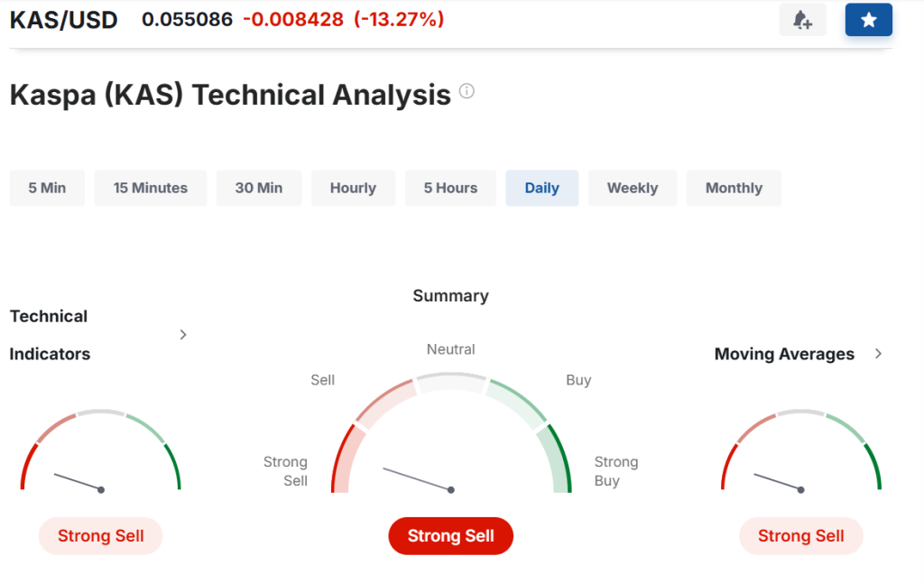Image resolution: width=924 pixels, height=584 pixels.
Task: Click the Summary label above the gauge
Action: (451, 296)
